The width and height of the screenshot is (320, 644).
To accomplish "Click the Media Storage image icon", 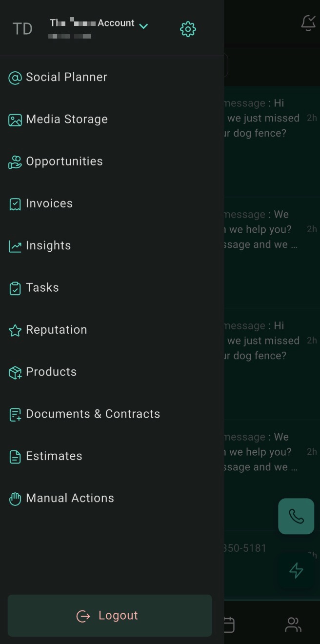I will 15,120.
